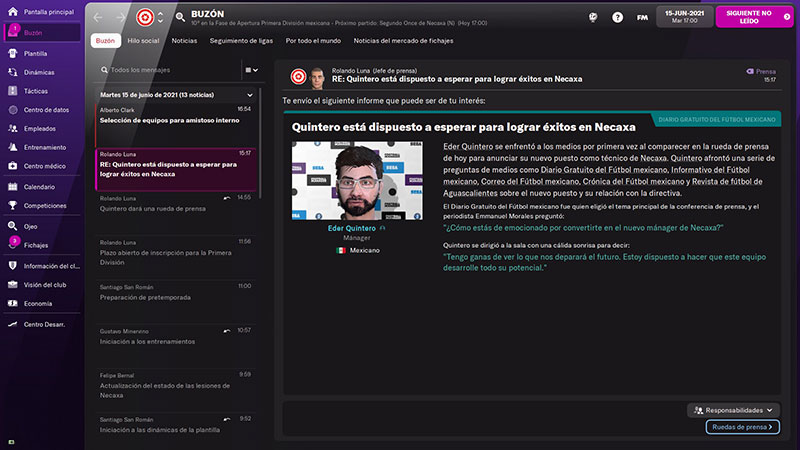Switch to the Buzón tab

tap(105, 41)
